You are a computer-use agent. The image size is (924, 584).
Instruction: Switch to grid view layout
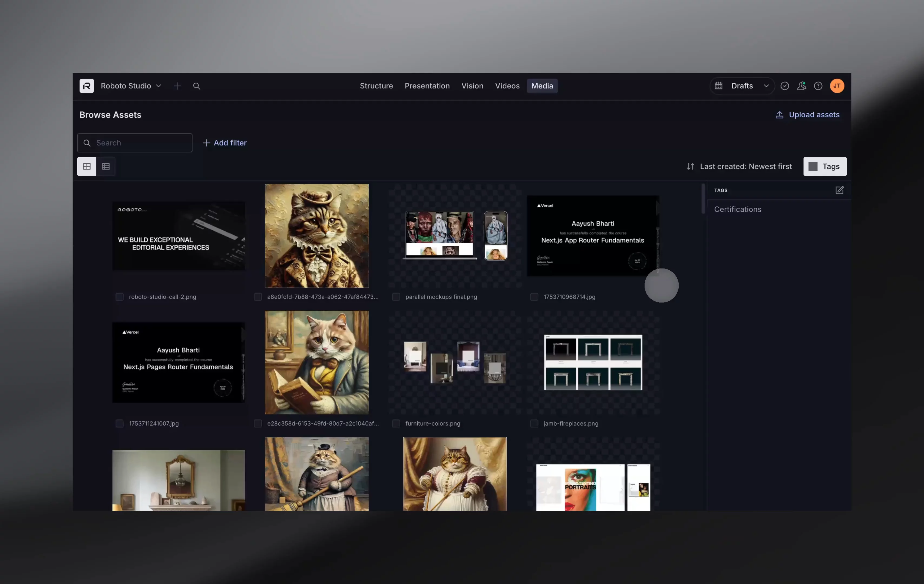87,167
